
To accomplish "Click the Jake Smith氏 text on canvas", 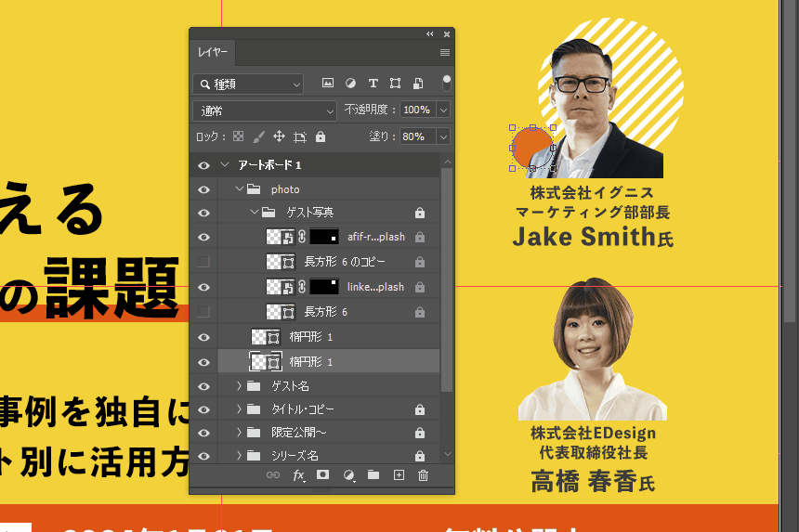I will (x=593, y=237).
